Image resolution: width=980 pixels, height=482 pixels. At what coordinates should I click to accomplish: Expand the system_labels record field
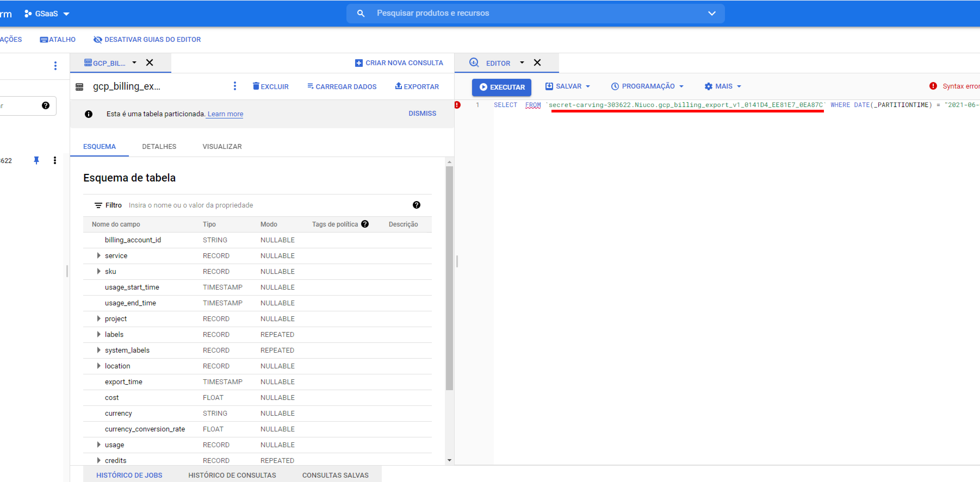point(98,350)
